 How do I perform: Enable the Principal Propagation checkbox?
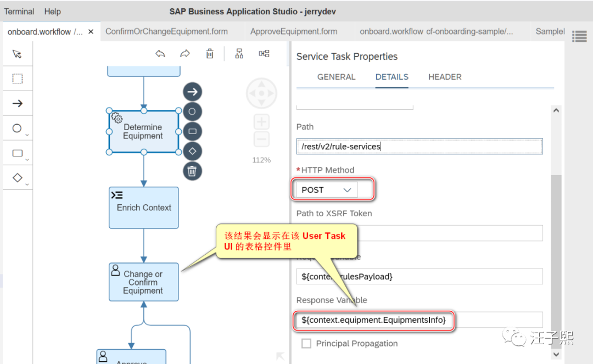point(306,344)
